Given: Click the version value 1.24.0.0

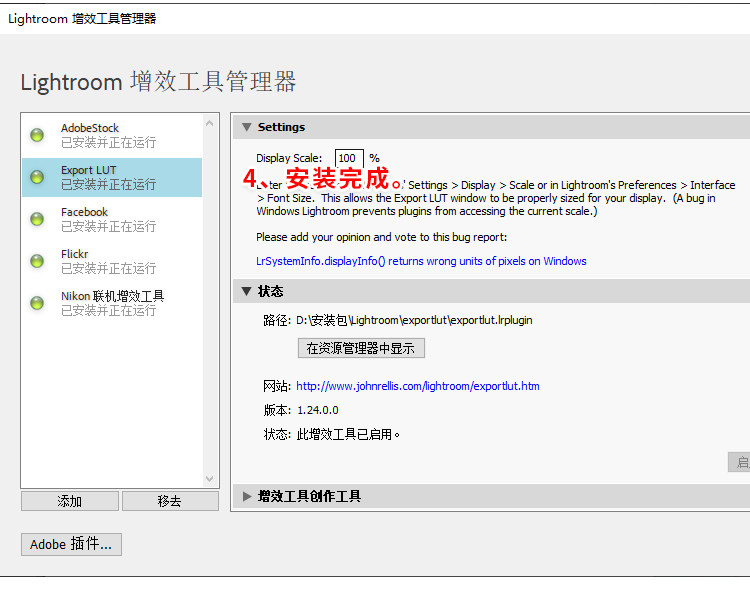Looking at the screenshot, I should (x=318, y=410).
